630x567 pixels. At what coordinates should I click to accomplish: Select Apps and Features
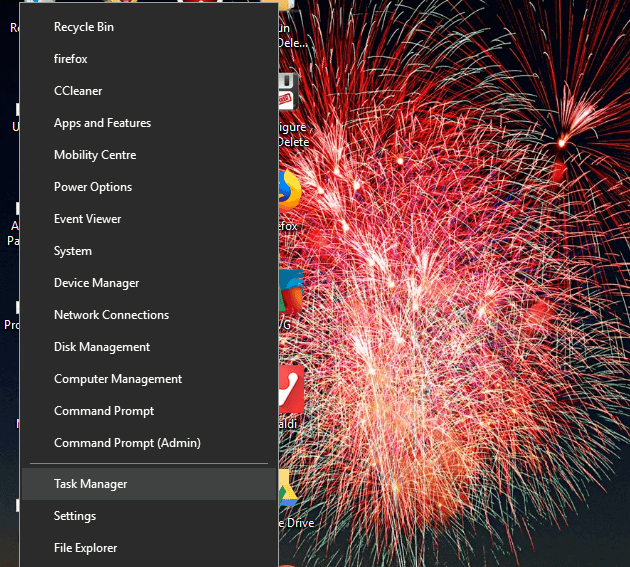(x=149, y=123)
